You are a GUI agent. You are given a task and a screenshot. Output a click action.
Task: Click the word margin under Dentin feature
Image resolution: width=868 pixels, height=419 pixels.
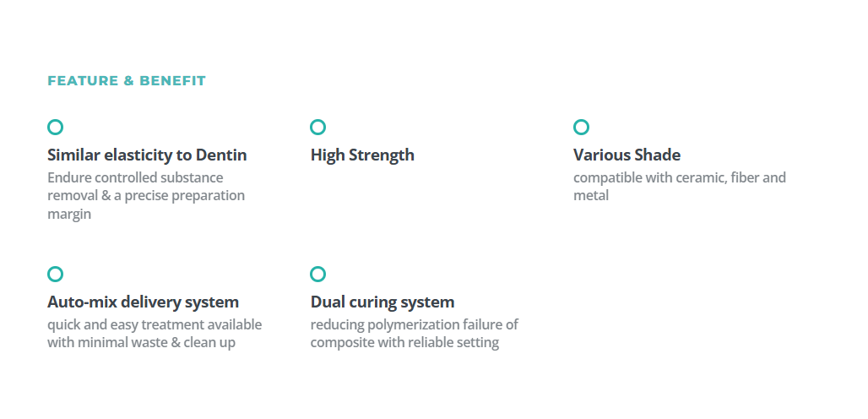click(69, 215)
